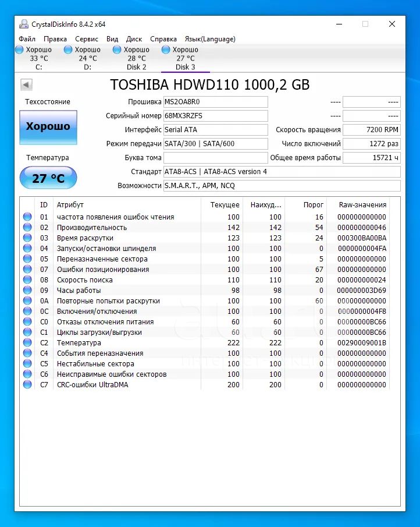
Task: Click the CrystalDiskInfo app icon in title bar
Action: click(x=23, y=24)
